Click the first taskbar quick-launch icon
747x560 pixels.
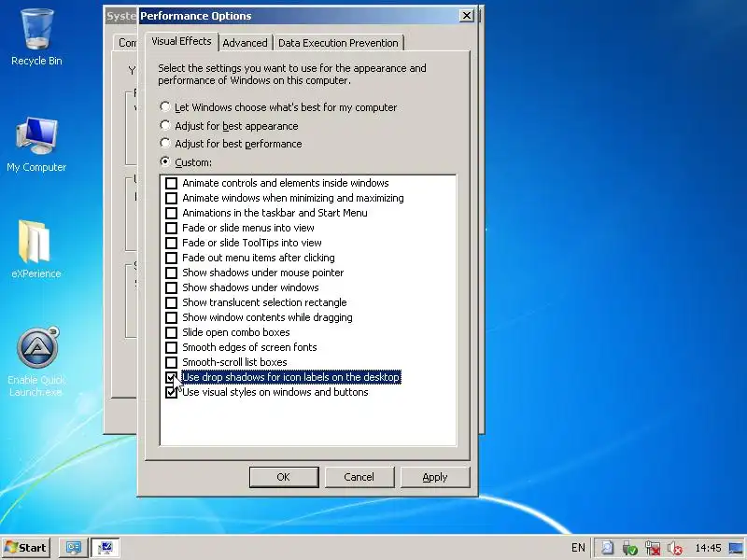74,548
